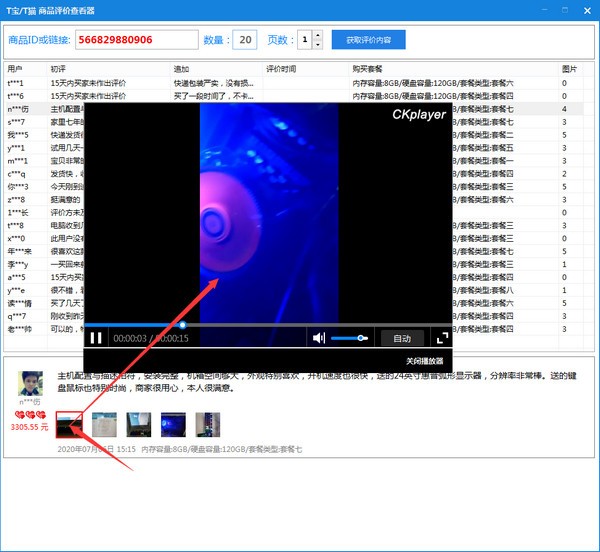Click the 购买套餐 column header
The height and width of the screenshot is (552, 600).
coord(370,69)
